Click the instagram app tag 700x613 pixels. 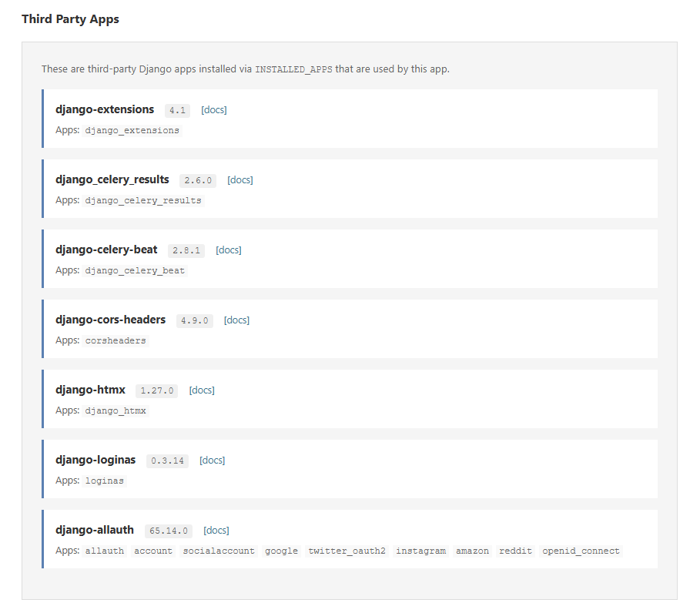pos(420,551)
